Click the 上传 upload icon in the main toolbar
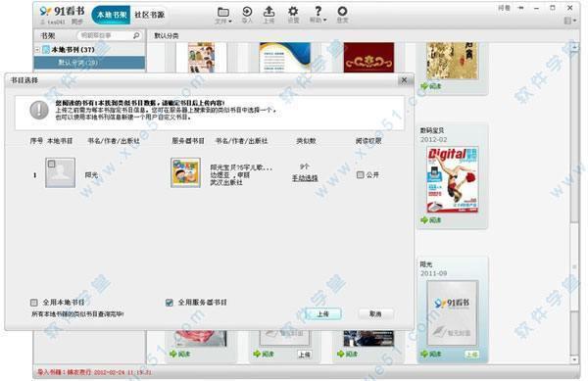The height and width of the screenshot is (381, 588). click(269, 12)
